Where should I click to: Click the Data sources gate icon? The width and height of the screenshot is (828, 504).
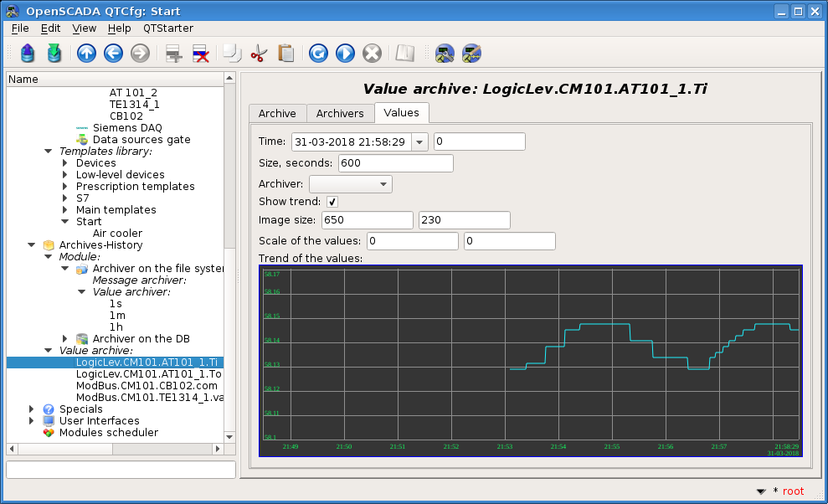(x=82, y=140)
